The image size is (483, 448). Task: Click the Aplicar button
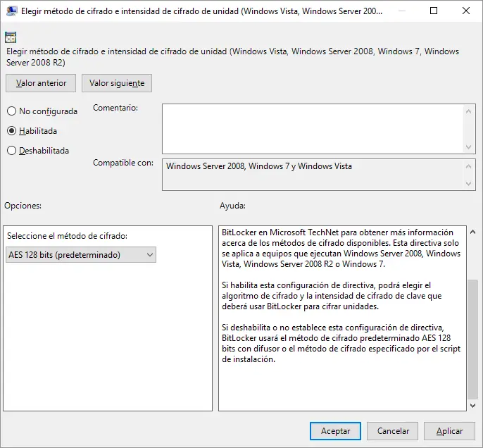449,431
